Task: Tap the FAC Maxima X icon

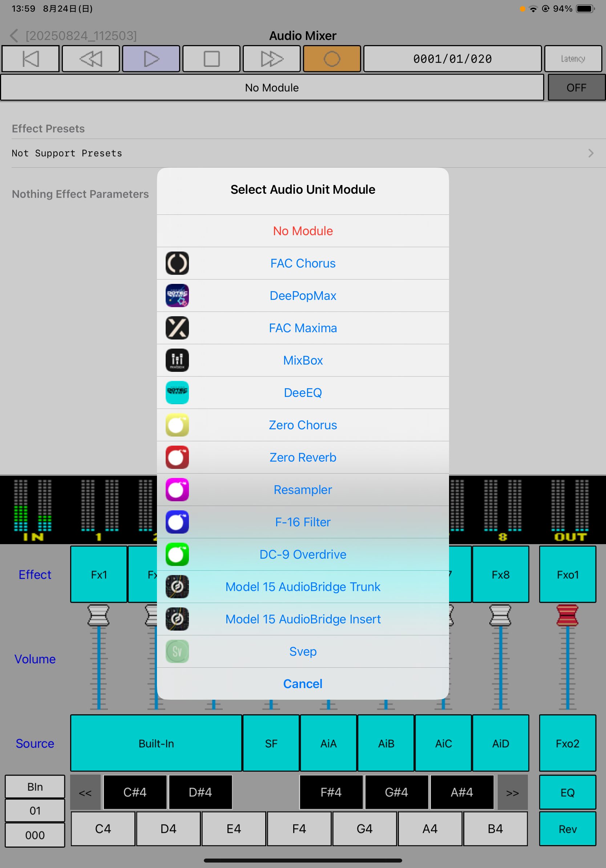Action: (177, 328)
